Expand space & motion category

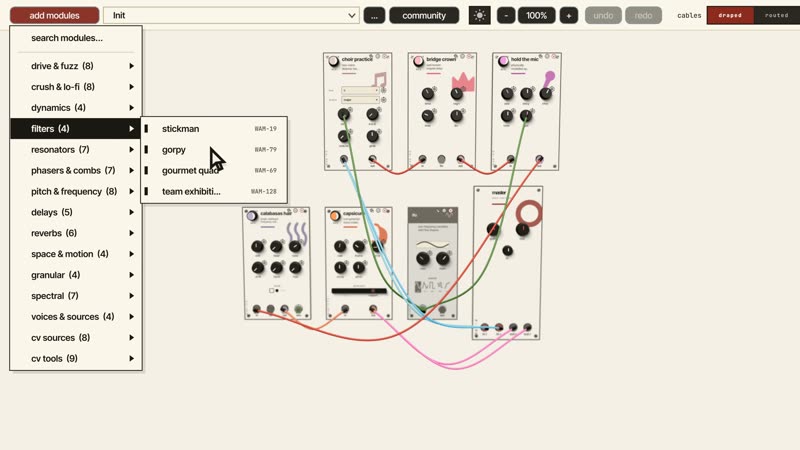tap(76, 254)
